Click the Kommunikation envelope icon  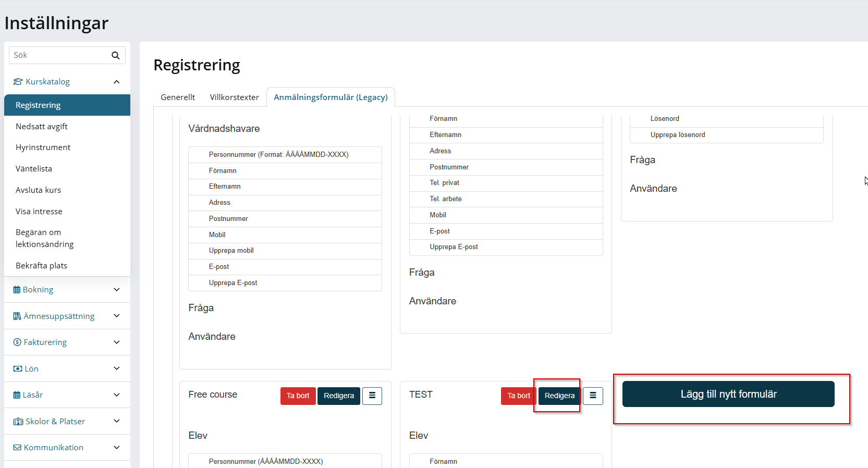tap(17, 448)
